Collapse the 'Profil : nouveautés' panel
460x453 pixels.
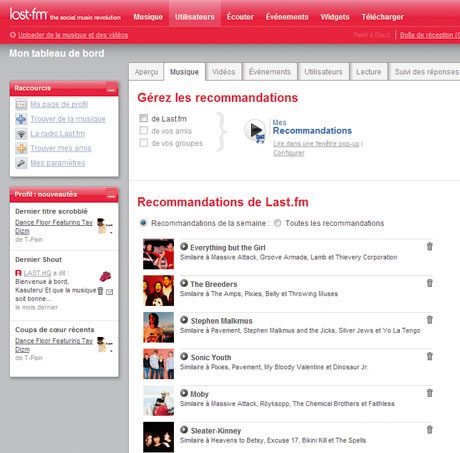point(111,195)
